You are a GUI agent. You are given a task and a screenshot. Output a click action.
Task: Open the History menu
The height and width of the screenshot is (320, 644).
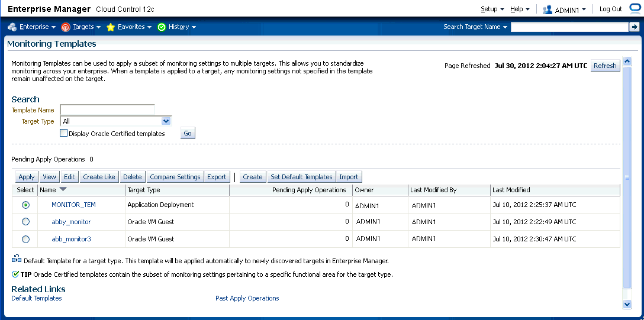[x=182, y=27]
